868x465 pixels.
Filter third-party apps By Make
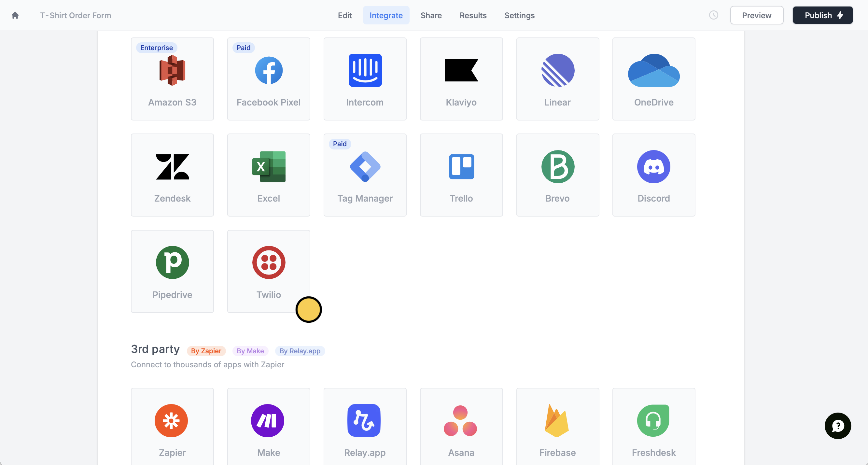coord(250,351)
